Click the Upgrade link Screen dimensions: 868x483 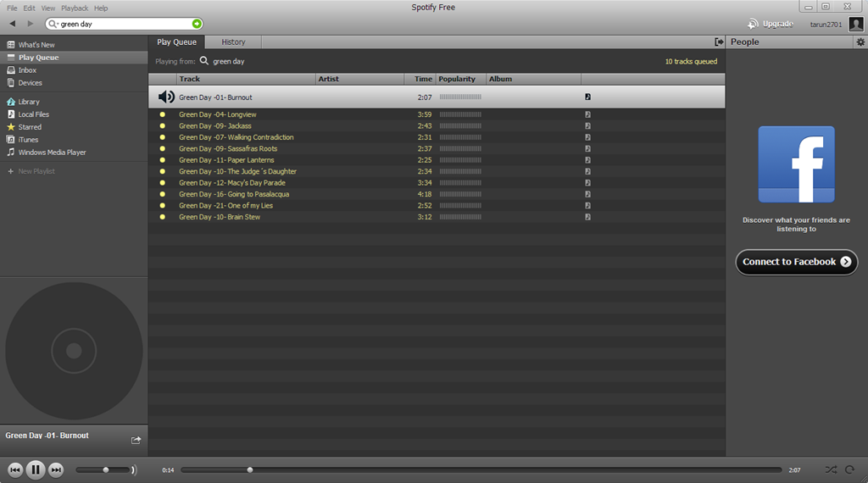(771, 24)
